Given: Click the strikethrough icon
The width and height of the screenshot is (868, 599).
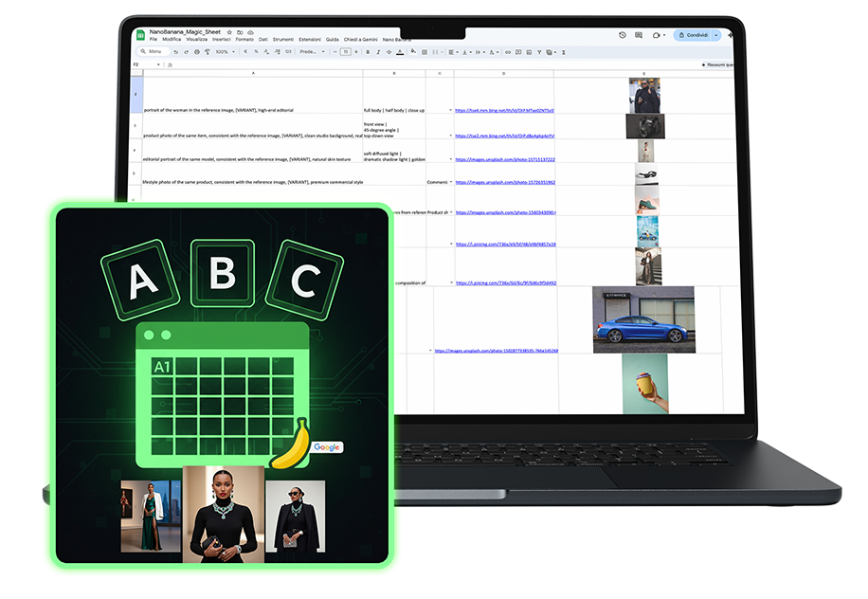Looking at the screenshot, I should [389, 52].
